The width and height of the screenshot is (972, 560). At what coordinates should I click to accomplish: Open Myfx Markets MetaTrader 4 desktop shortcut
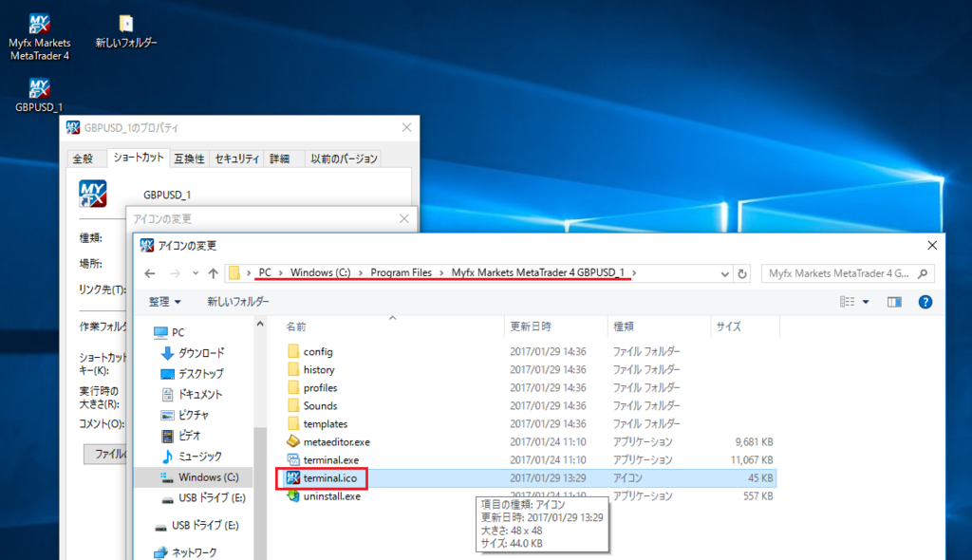[40, 37]
